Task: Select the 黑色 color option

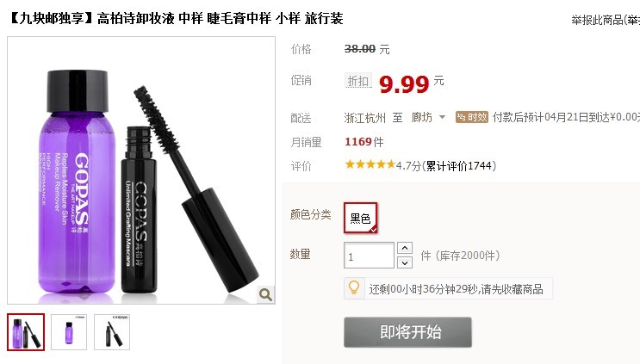Action: tap(360, 218)
